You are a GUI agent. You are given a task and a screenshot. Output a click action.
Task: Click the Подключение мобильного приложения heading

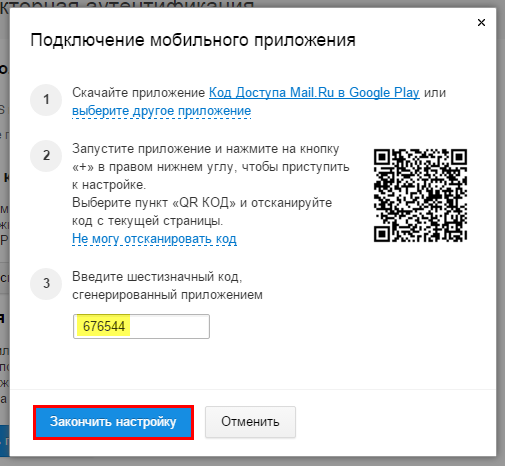click(193, 40)
